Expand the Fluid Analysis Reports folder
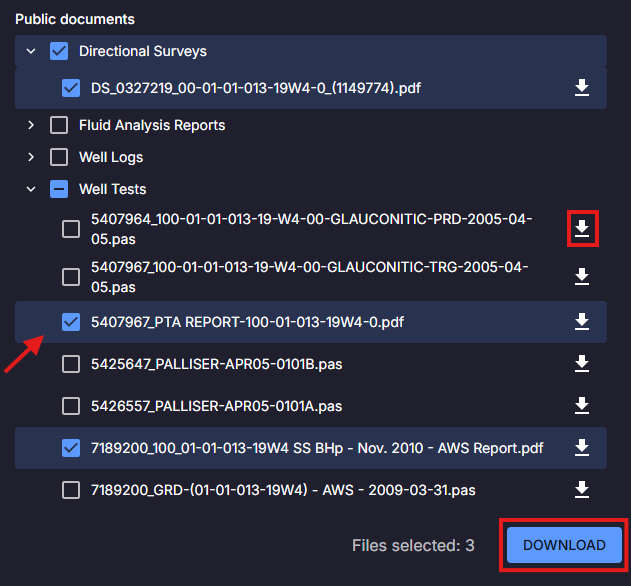 click(x=31, y=125)
